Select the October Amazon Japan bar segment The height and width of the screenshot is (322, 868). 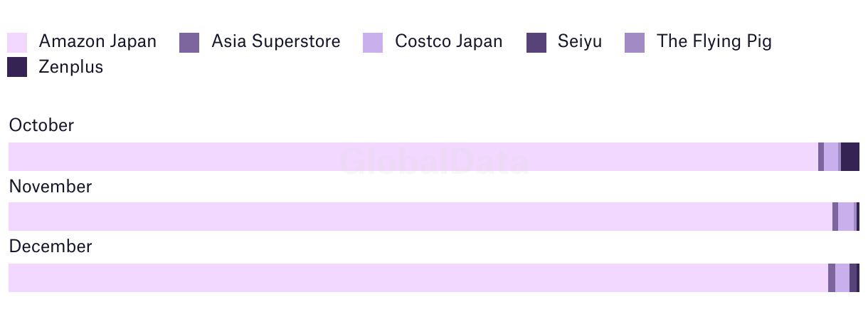tap(413, 157)
